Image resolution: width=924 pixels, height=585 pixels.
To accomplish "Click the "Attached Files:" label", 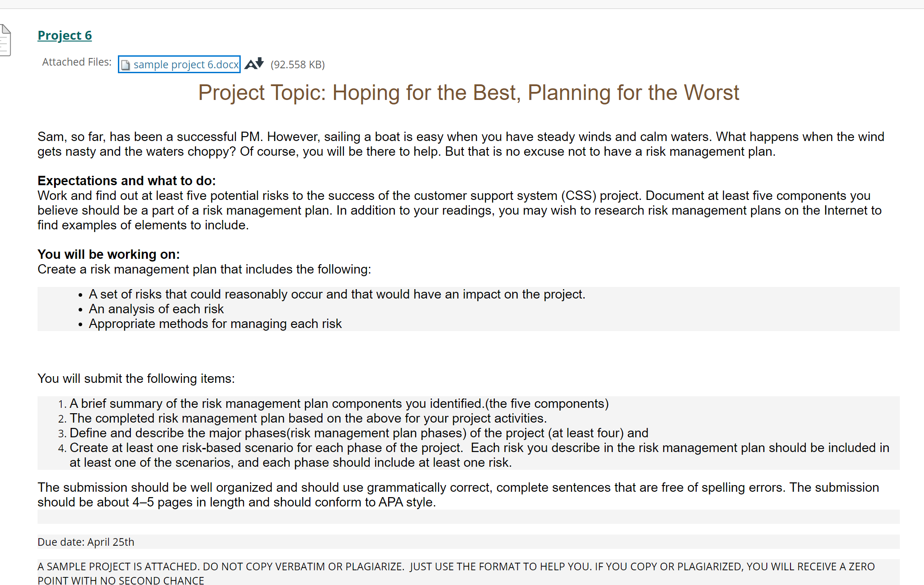I will point(77,62).
